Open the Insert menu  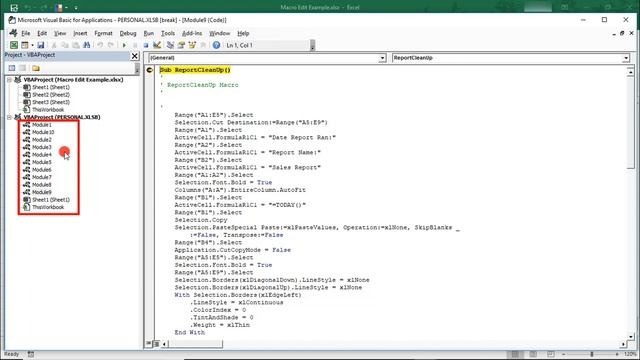pyautogui.click(x=80, y=33)
